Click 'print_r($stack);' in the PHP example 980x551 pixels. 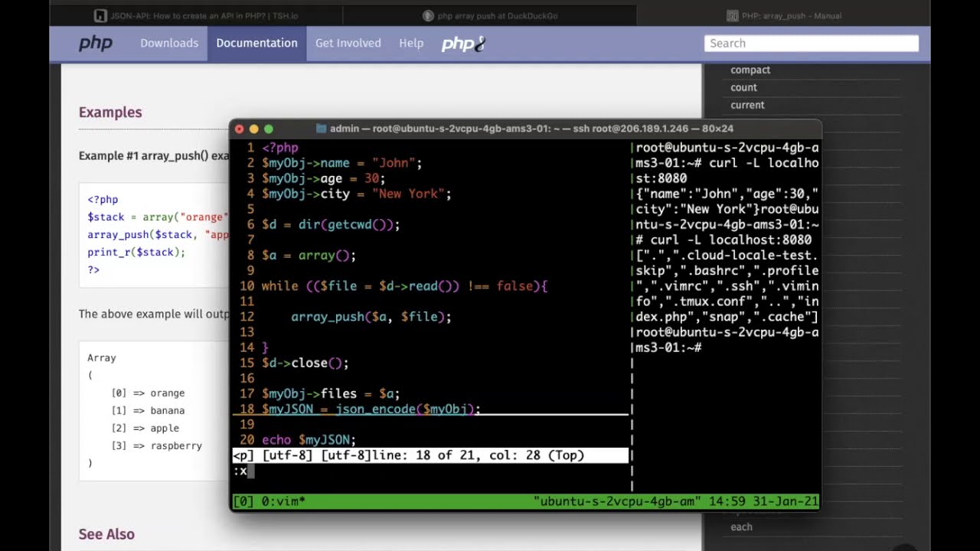(136, 252)
